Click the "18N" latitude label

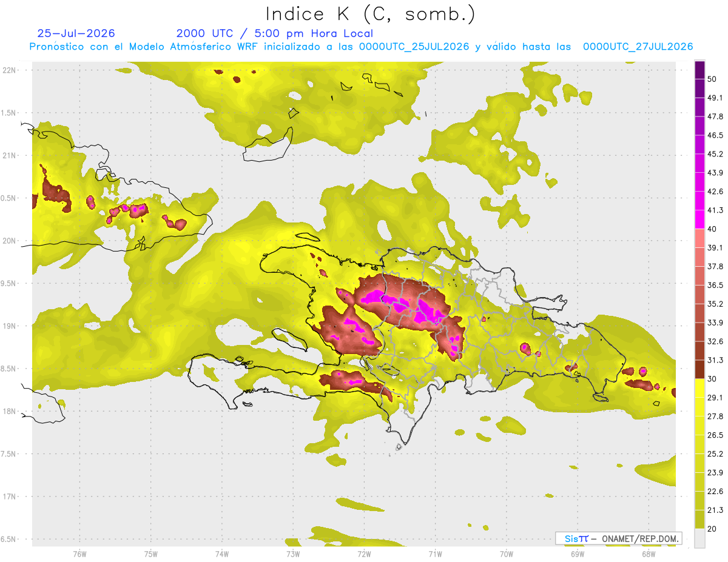9,411
